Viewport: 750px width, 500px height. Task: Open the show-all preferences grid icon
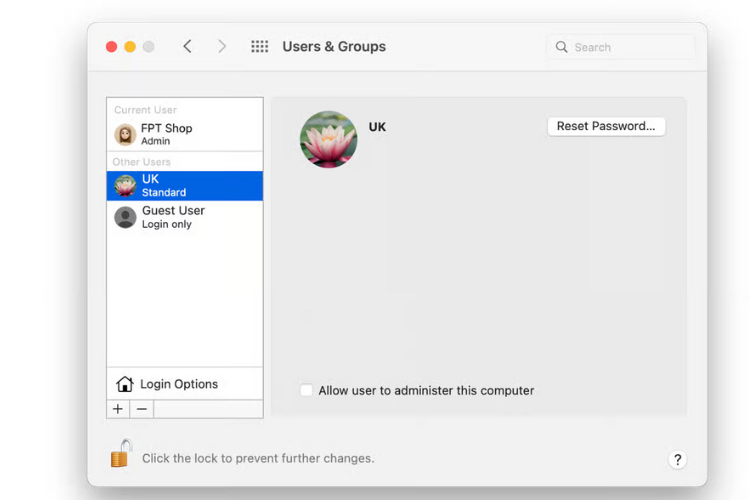(260, 46)
